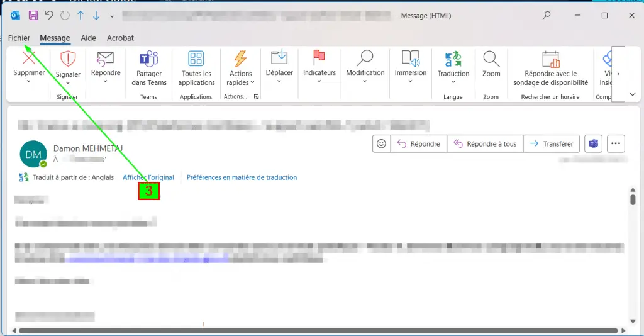Click the DM sender avatar
This screenshot has height=336, width=644.
[33, 154]
